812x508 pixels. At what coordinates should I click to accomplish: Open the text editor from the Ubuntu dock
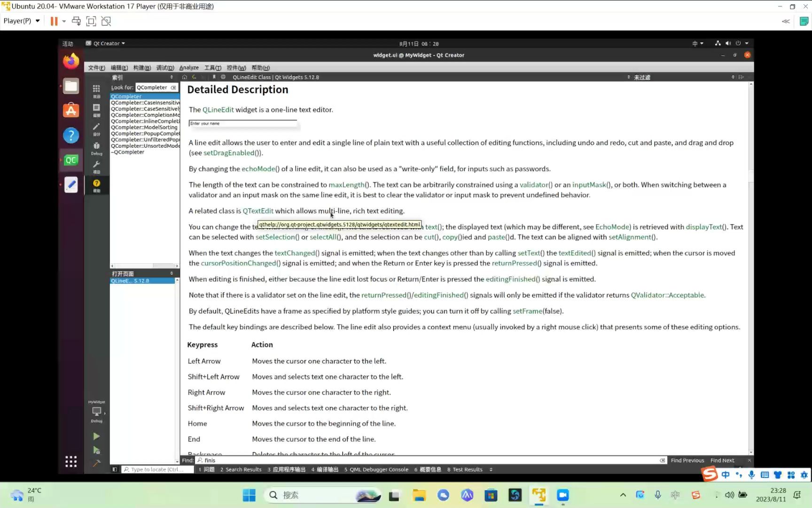[71, 185]
